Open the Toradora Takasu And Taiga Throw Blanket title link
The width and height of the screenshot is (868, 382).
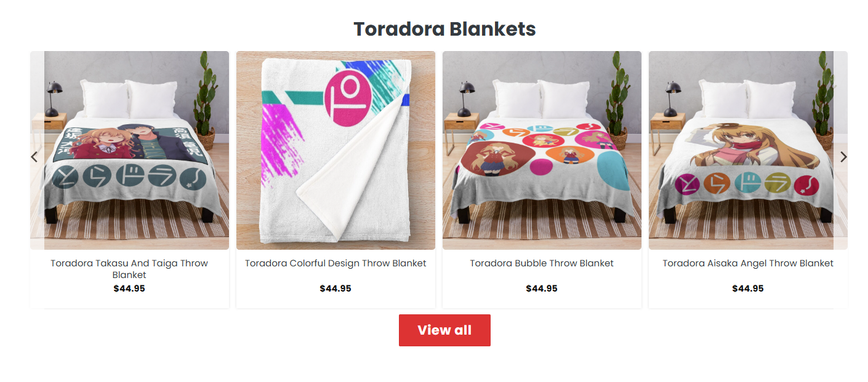click(129, 269)
